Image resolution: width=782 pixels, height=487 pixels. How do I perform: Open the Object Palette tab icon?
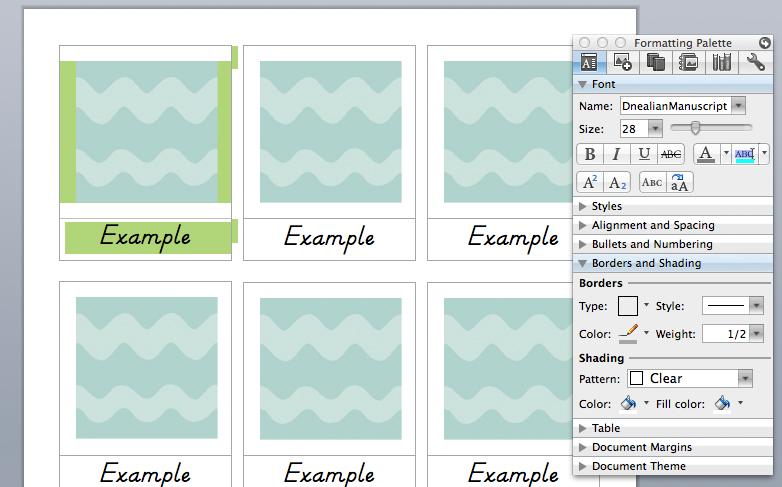pos(622,62)
